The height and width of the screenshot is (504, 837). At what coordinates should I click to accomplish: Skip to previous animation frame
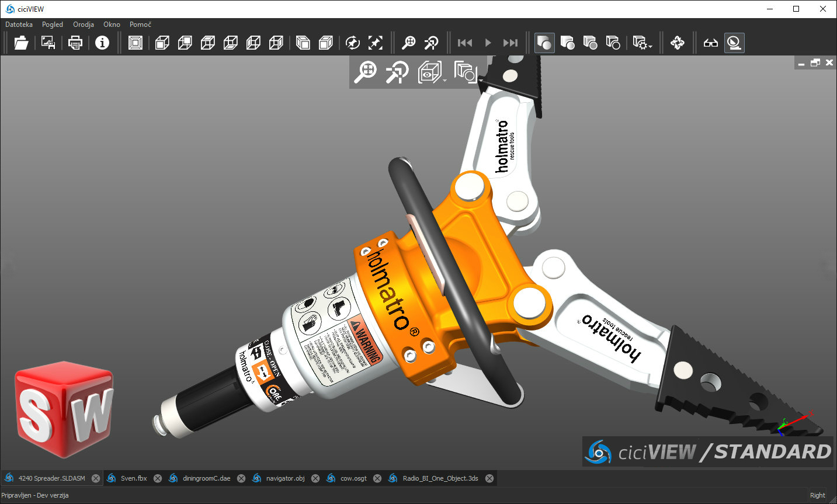pos(465,43)
